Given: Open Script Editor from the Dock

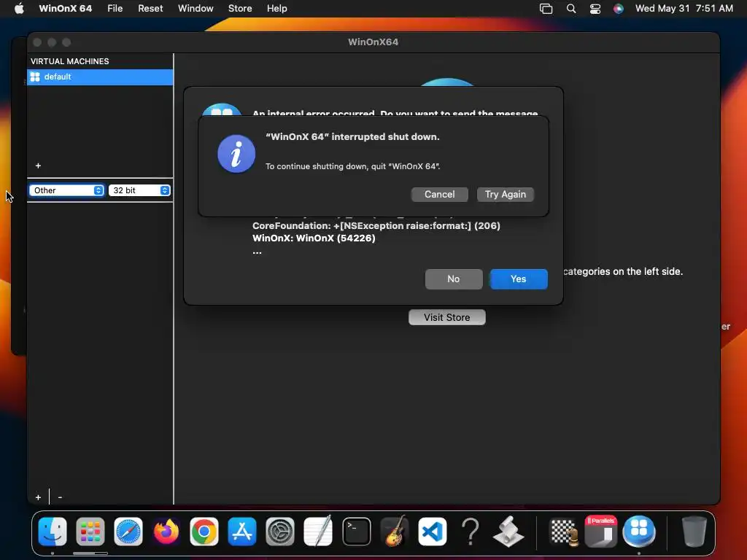Looking at the screenshot, I should point(508,532).
